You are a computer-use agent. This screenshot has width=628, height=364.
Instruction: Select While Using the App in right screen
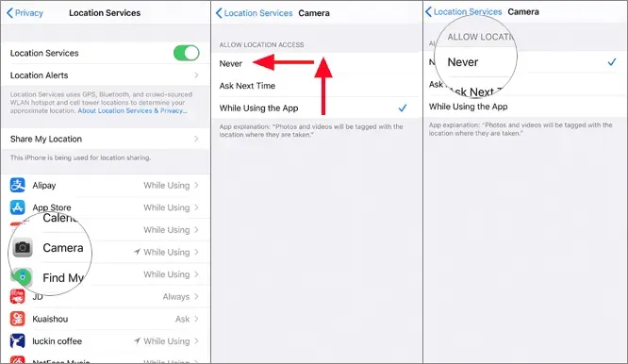click(525, 107)
